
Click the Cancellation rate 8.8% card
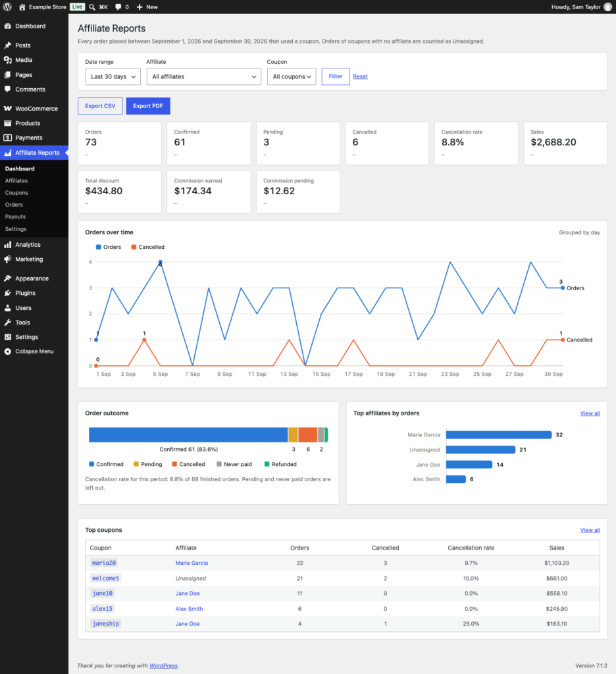tap(476, 143)
